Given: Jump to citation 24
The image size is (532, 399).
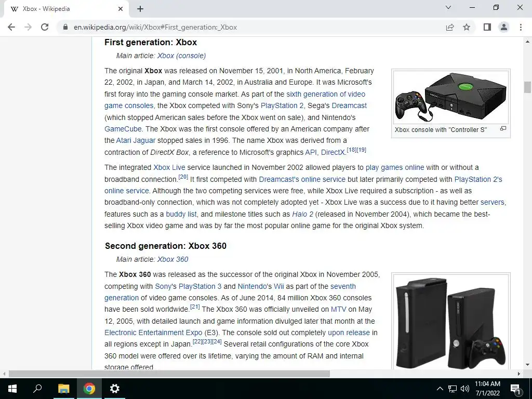Looking at the screenshot, I should [x=217, y=342].
